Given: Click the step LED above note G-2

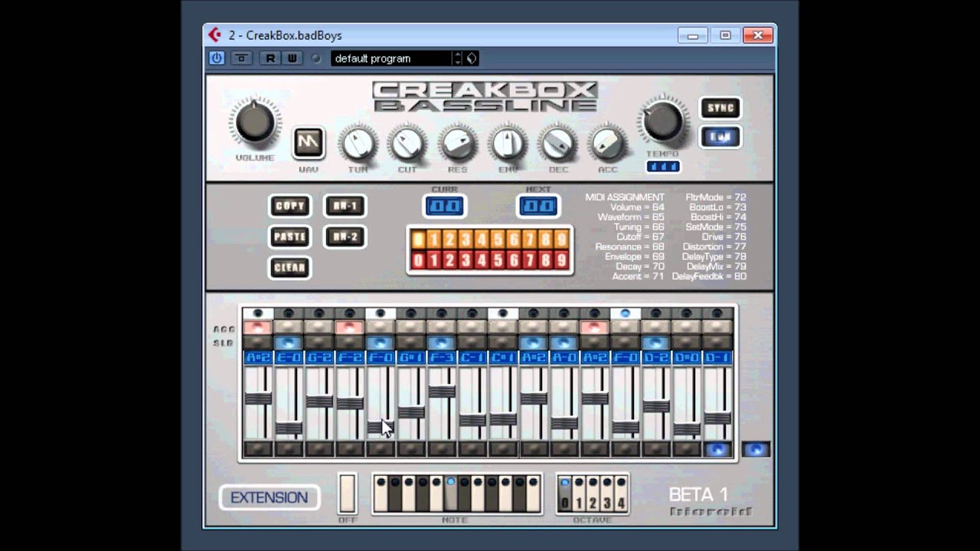Looking at the screenshot, I should (319, 314).
